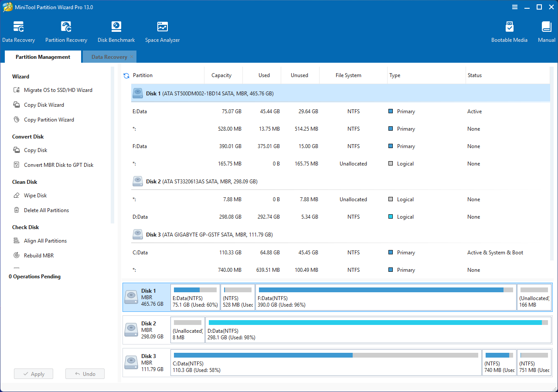Click Align All Partitions link

[45, 241]
